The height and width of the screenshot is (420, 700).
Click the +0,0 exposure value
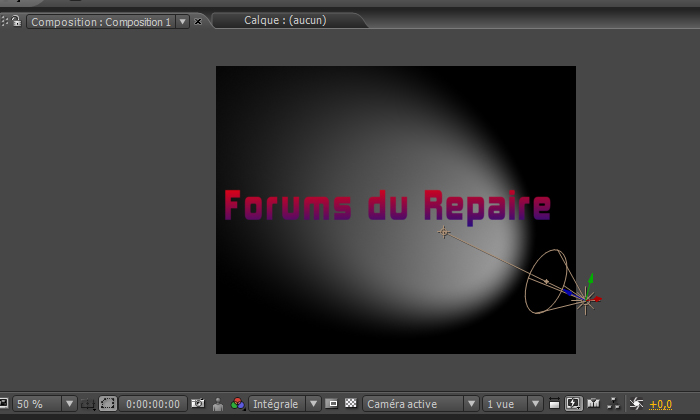tap(661, 404)
